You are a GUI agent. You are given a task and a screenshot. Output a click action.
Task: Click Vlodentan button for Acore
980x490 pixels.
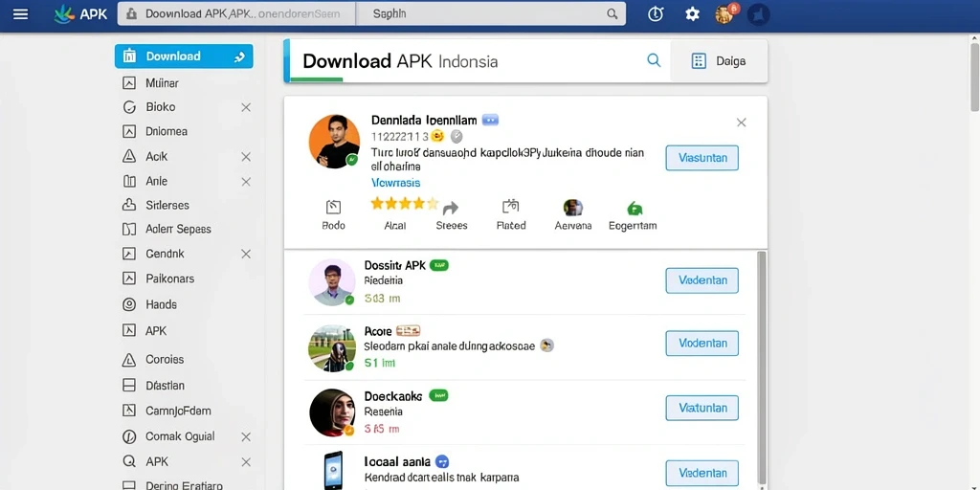click(x=702, y=344)
